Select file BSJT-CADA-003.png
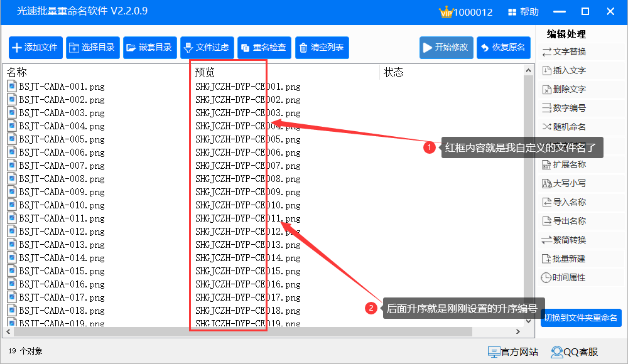 click(x=62, y=113)
